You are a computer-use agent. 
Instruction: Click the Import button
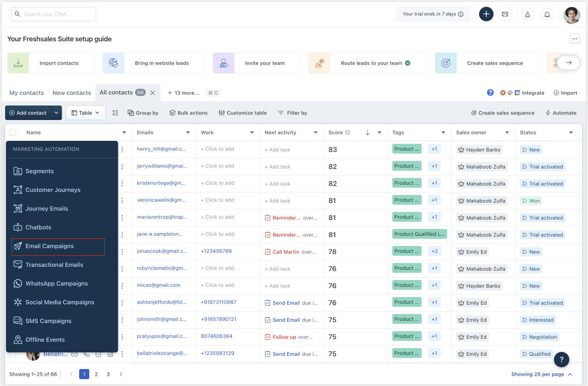[x=565, y=92]
